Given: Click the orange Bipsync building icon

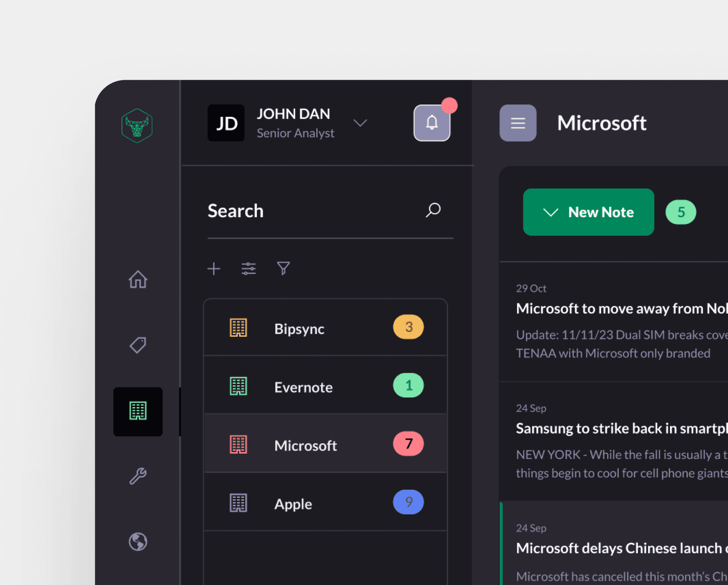Looking at the screenshot, I should pyautogui.click(x=238, y=328).
